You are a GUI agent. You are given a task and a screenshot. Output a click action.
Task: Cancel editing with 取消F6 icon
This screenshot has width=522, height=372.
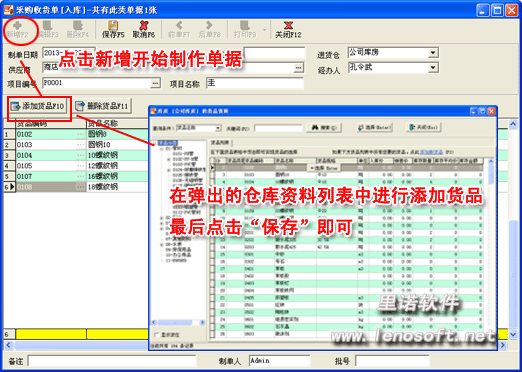pyautogui.click(x=144, y=29)
